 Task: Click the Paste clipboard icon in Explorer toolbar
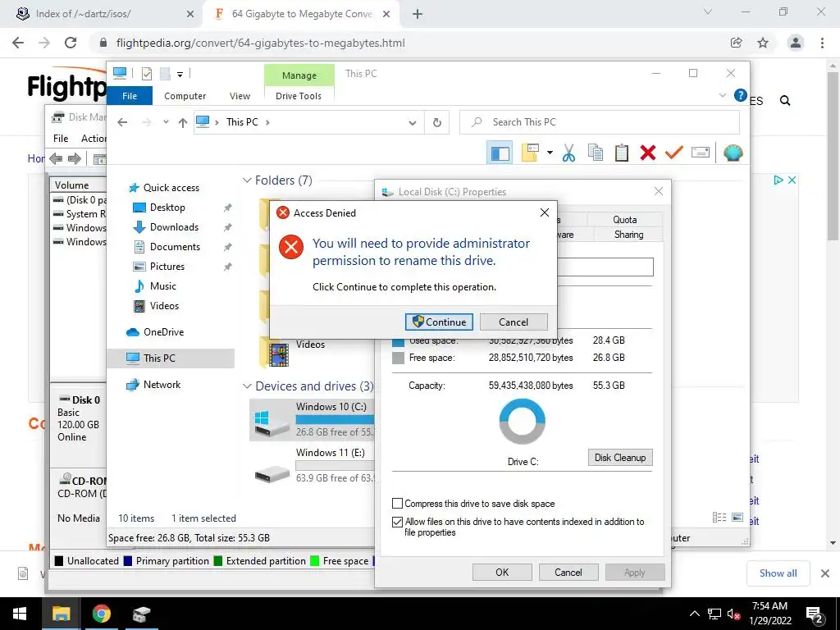coord(622,153)
